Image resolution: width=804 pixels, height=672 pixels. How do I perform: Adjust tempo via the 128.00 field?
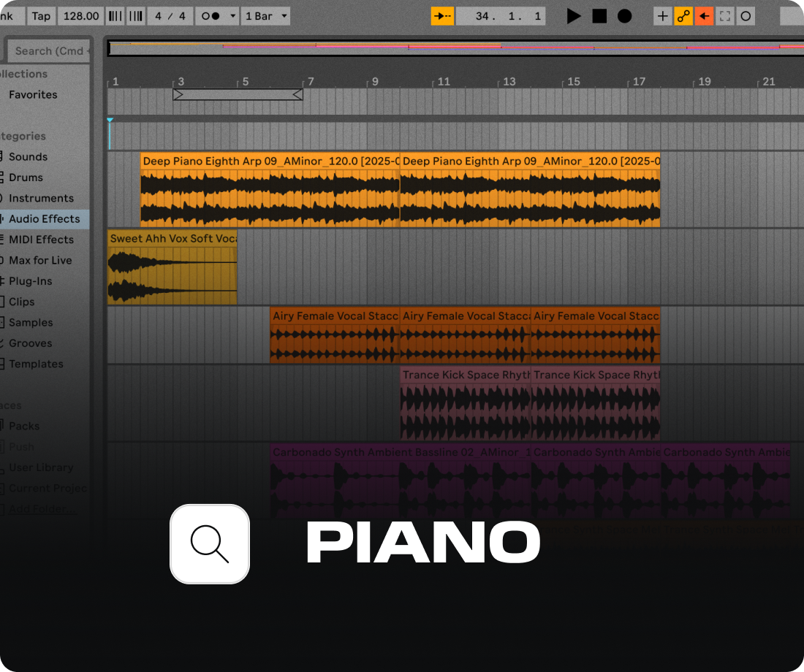tap(80, 15)
